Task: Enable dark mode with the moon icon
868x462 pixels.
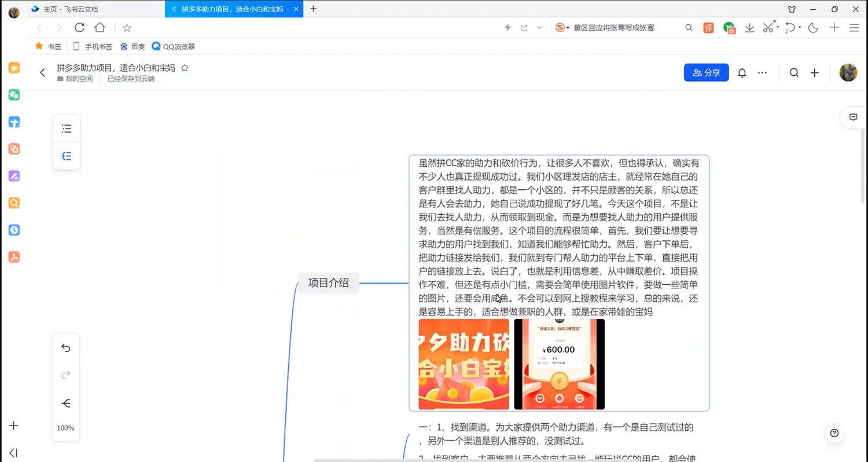Action: pyautogui.click(x=813, y=27)
